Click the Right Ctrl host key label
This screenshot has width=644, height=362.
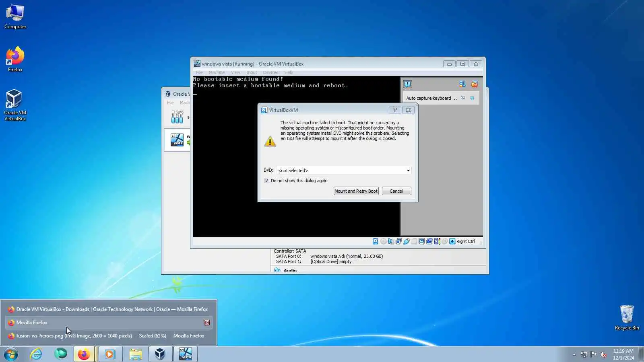point(465,241)
